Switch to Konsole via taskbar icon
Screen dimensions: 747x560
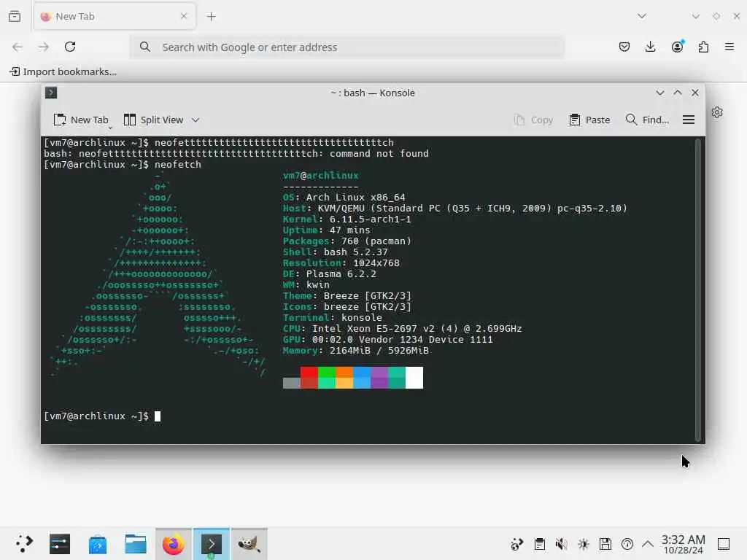pos(212,544)
